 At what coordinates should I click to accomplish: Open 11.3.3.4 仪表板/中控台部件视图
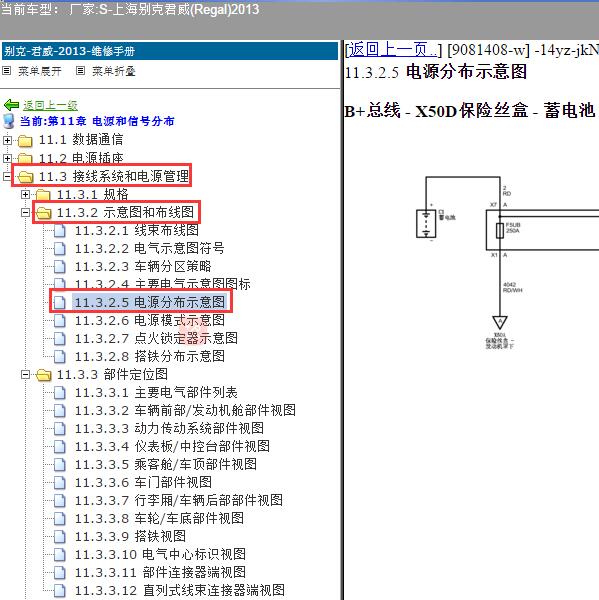click(172, 447)
